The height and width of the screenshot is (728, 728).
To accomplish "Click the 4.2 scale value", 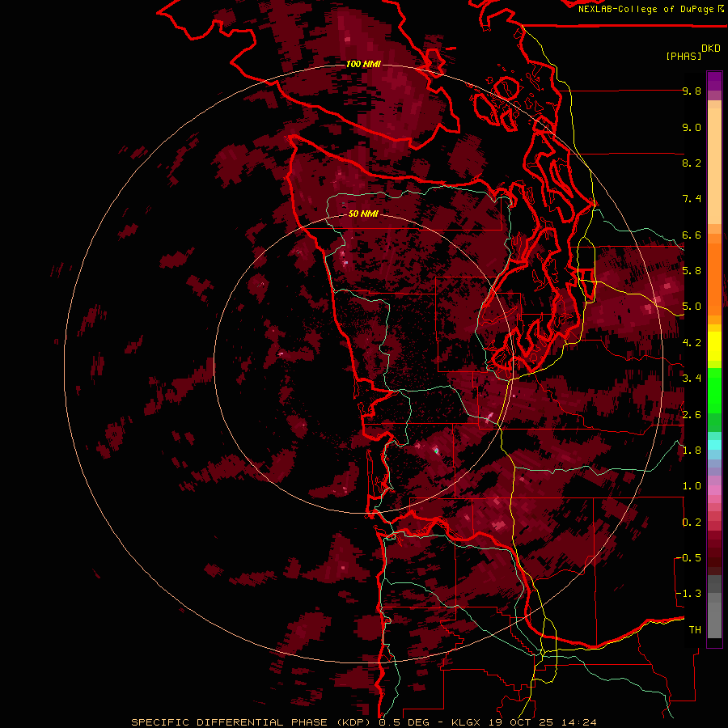I will pyautogui.click(x=692, y=343).
